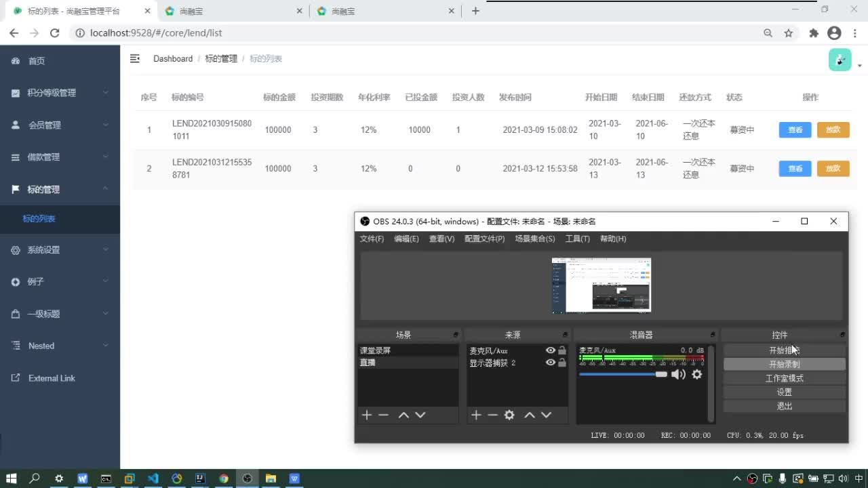Click the OBS preview thumbnail
The width and height of the screenshot is (868, 488).
tap(601, 285)
